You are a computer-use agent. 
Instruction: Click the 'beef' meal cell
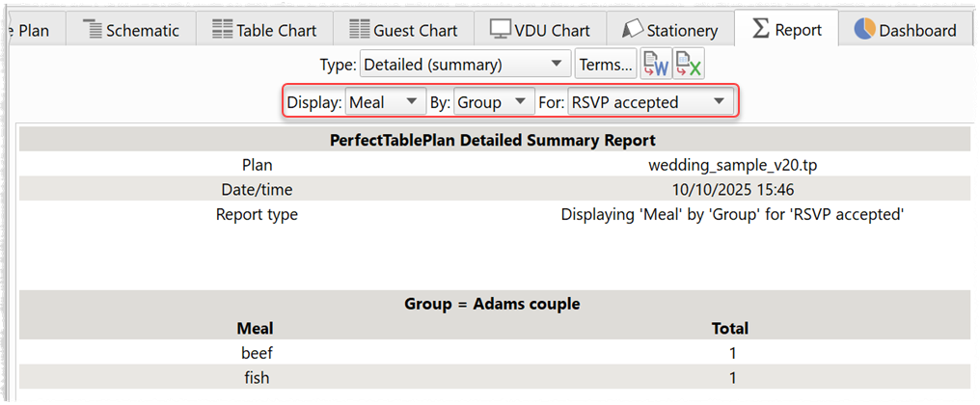(x=257, y=353)
